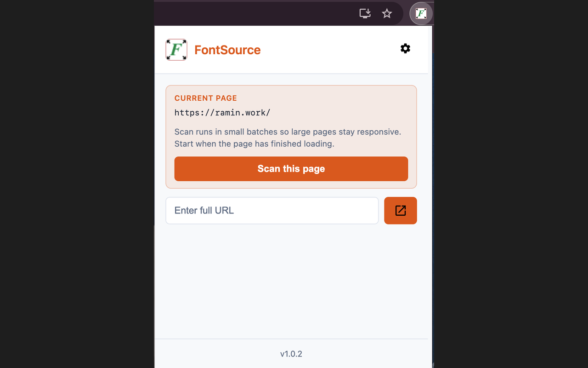Open FontSource settings via gear icon
The image size is (588, 368).
click(x=405, y=48)
